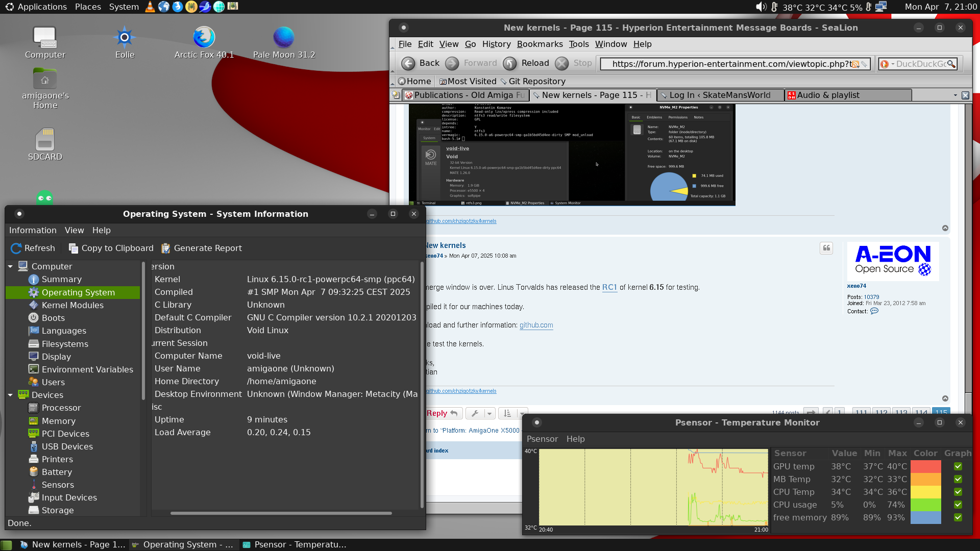This screenshot has width=980, height=551.
Task: Toggle MB Temp graph checkbox
Action: tap(958, 479)
